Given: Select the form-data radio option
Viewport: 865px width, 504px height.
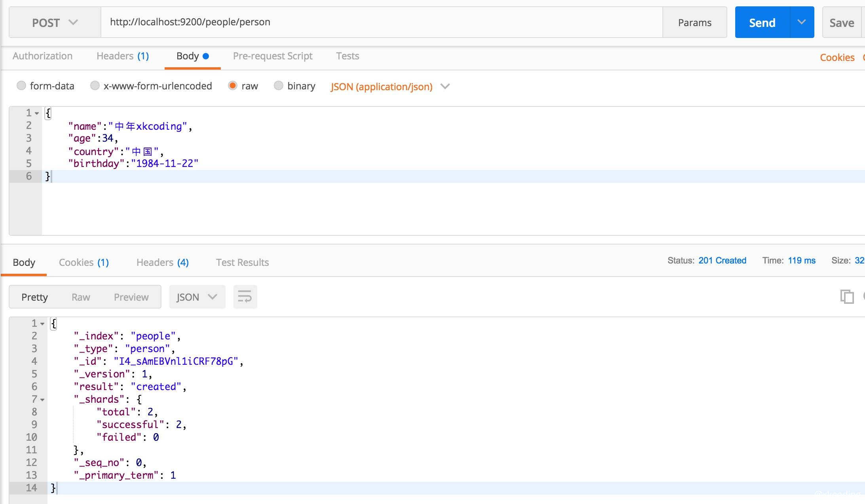Looking at the screenshot, I should coord(21,85).
